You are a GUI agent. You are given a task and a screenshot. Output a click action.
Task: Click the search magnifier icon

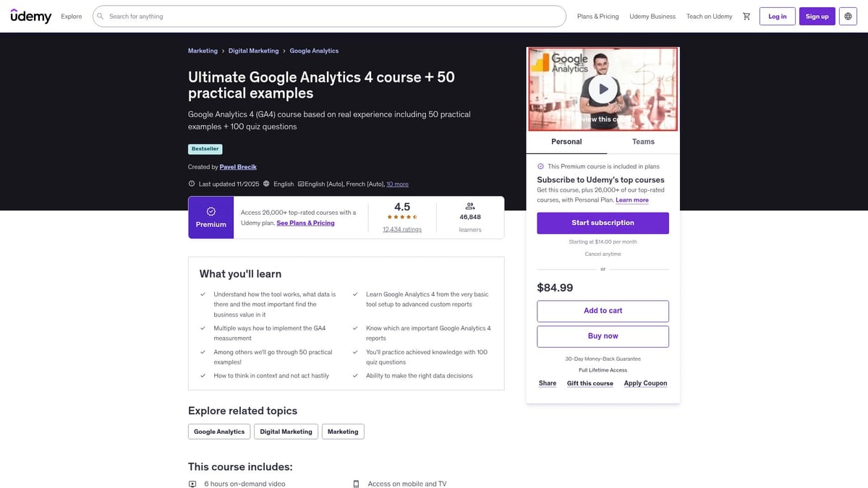click(99, 15)
